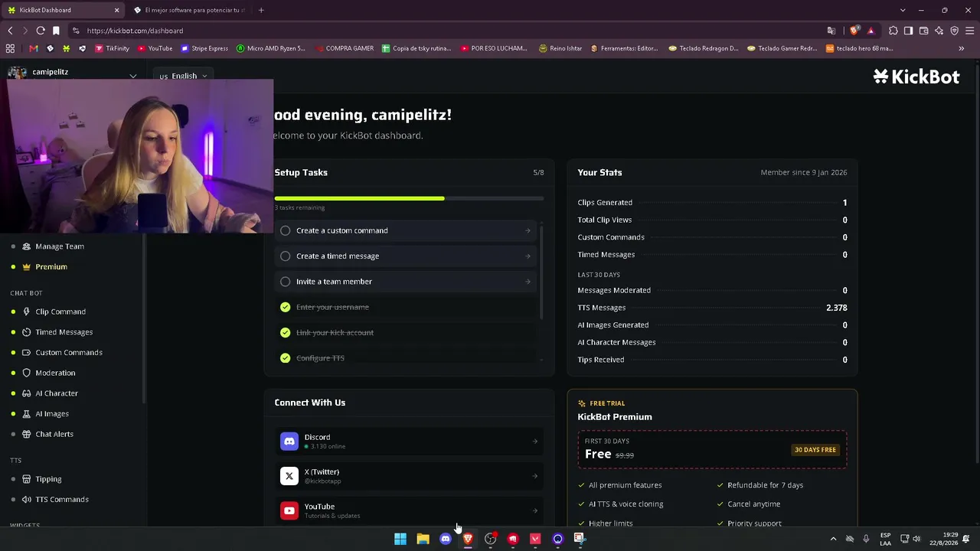Close the KickBot Dashboard tab
Screen dimensions: 980x551
pyautogui.click(x=116, y=10)
